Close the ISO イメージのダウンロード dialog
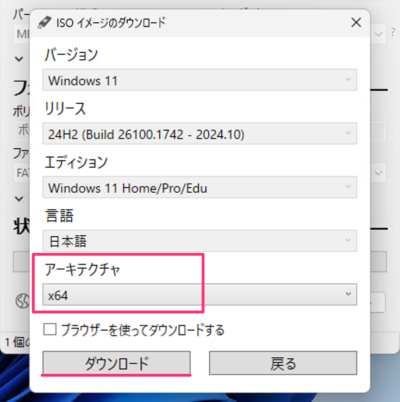400x402 pixels. tap(356, 23)
